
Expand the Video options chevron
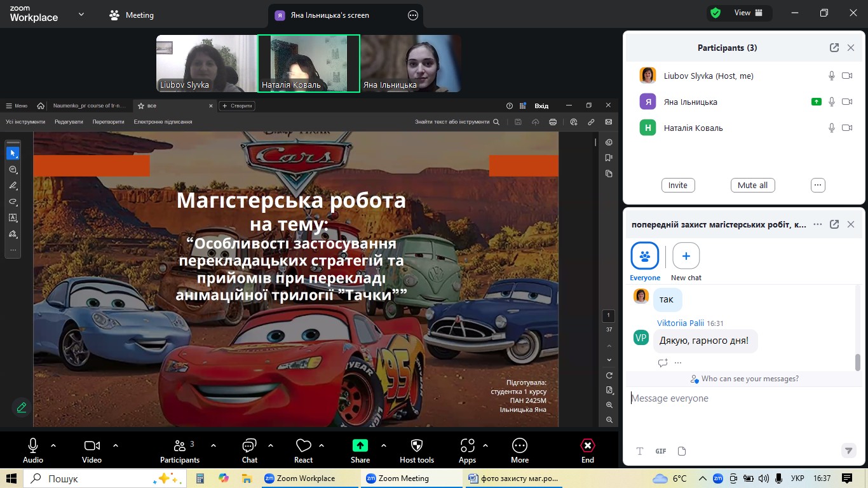[116, 445]
